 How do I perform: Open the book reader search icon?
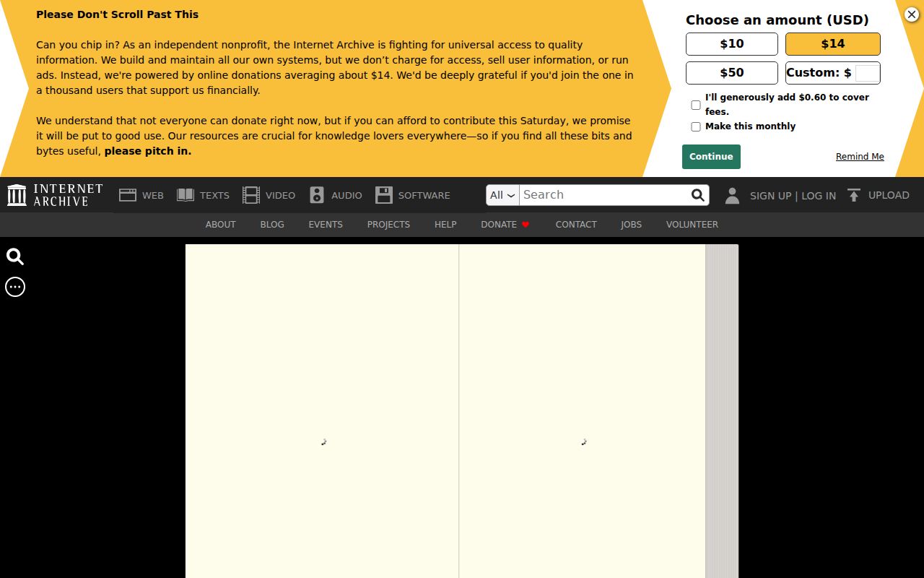point(15,256)
